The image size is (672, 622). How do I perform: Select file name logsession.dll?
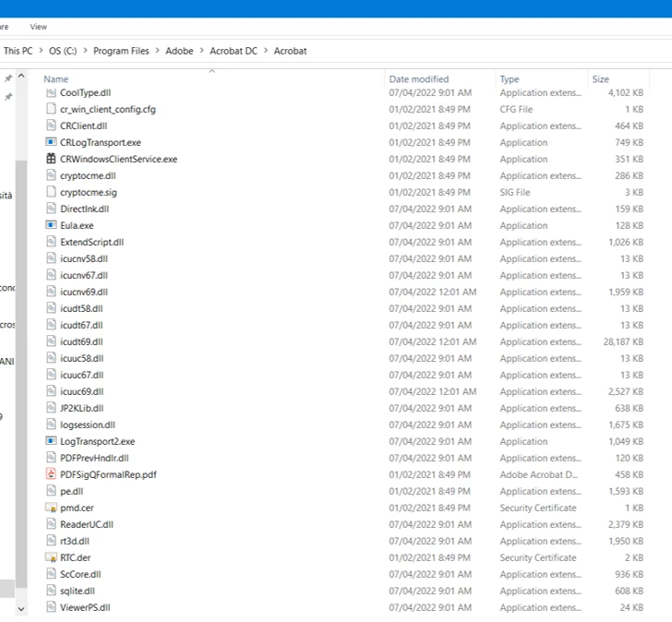[88, 425]
